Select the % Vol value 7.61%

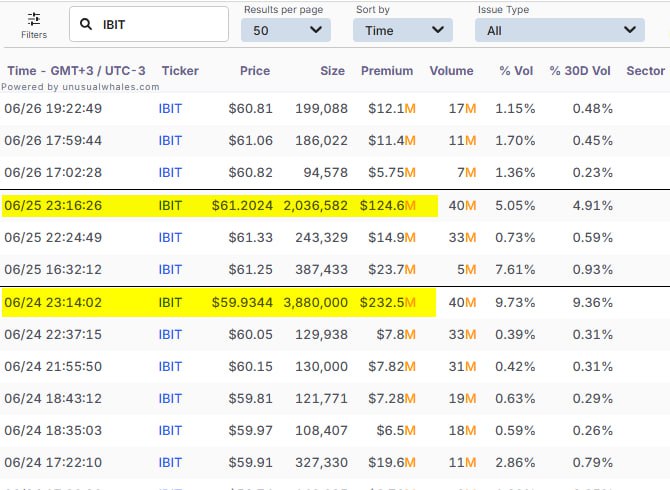click(515, 270)
